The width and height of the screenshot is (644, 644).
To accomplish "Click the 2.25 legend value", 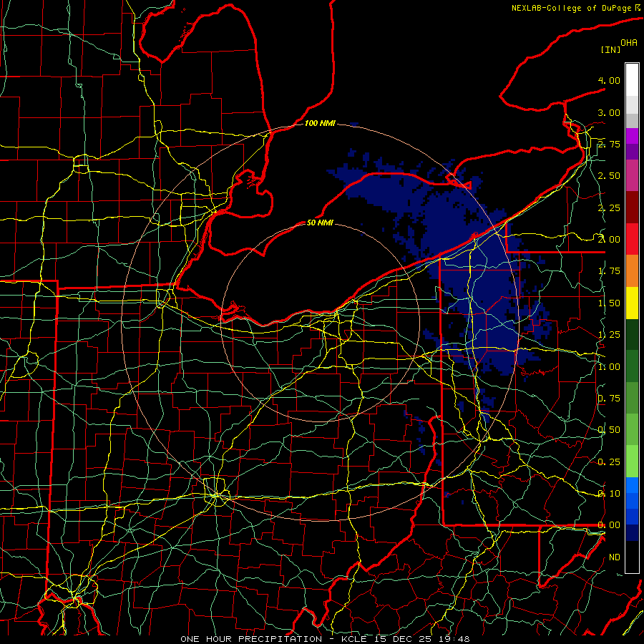I will tap(609, 208).
